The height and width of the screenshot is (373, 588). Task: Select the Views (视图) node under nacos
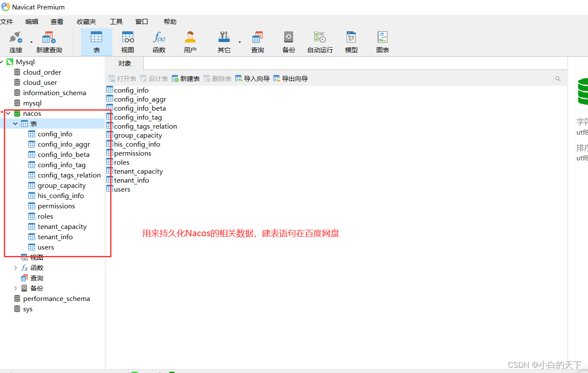pos(36,258)
